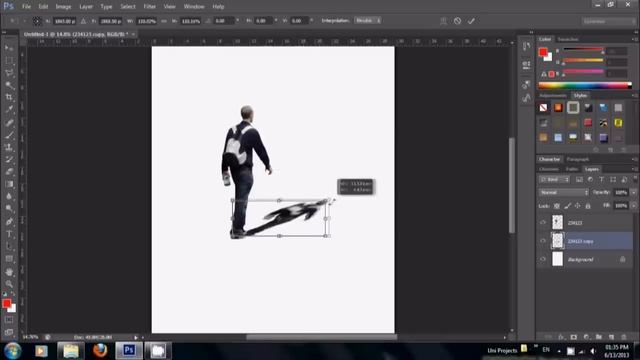Toggle maintain aspect ratio link

click(x=164, y=21)
